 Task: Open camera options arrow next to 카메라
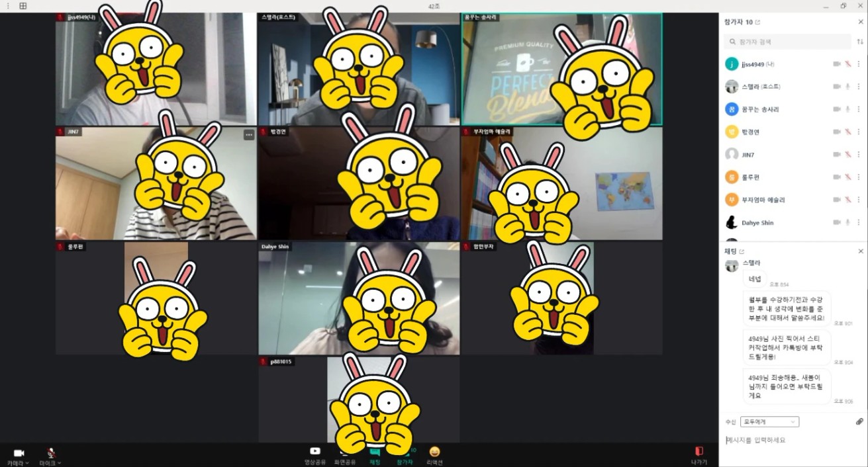pos(27,463)
